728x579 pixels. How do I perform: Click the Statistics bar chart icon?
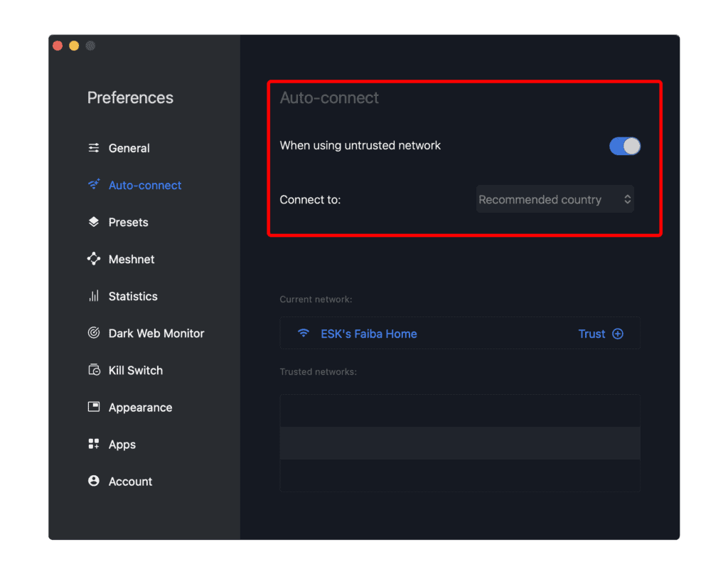tap(94, 296)
